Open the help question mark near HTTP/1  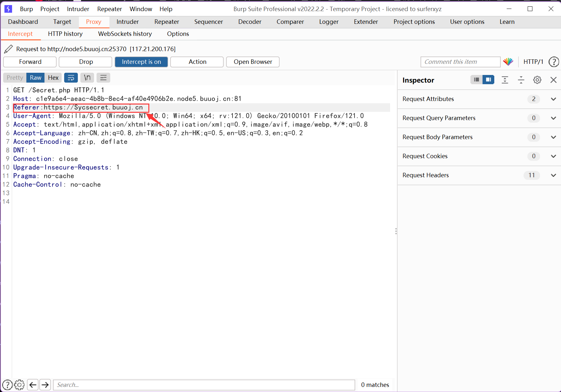pos(554,62)
